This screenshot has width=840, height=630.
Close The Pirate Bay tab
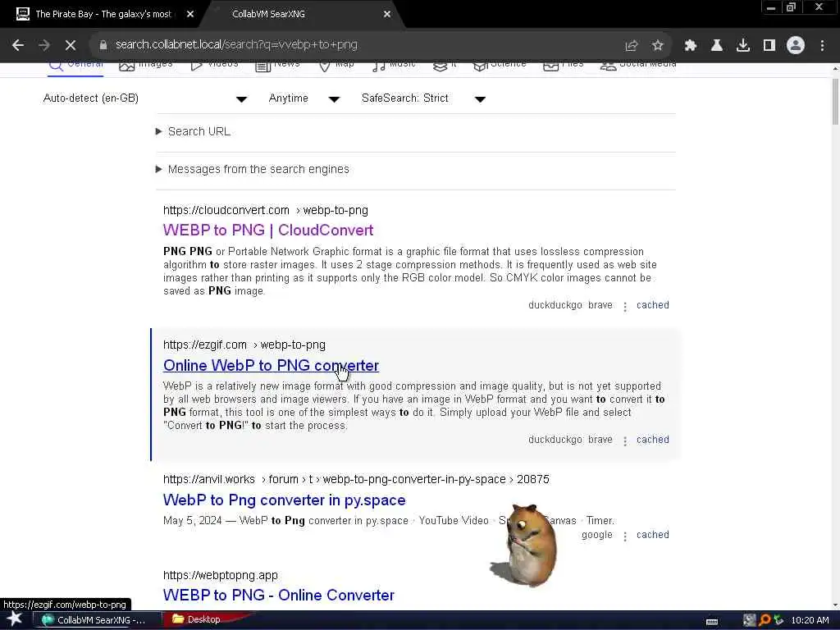pos(190,15)
